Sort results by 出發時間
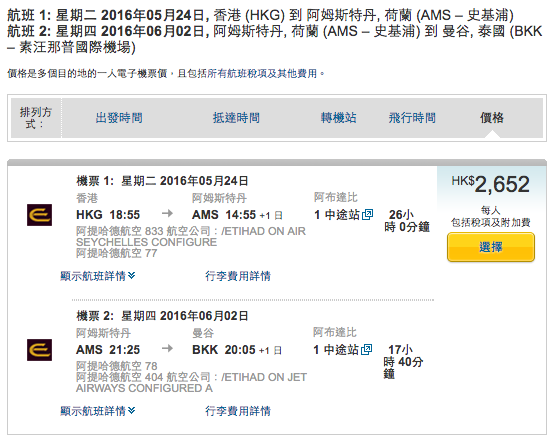Viewport: 554px width, 441px height. [x=119, y=118]
